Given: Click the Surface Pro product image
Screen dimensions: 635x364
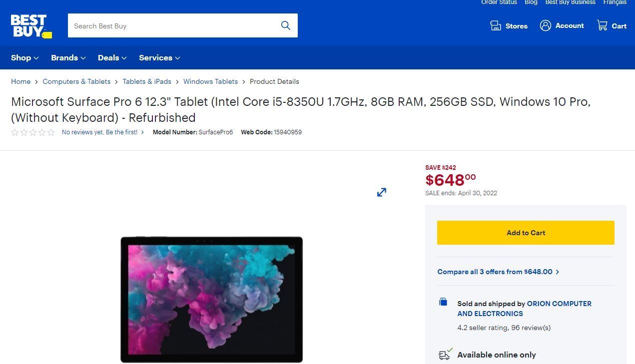Looking at the screenshot, I should [x=211, y=299].
